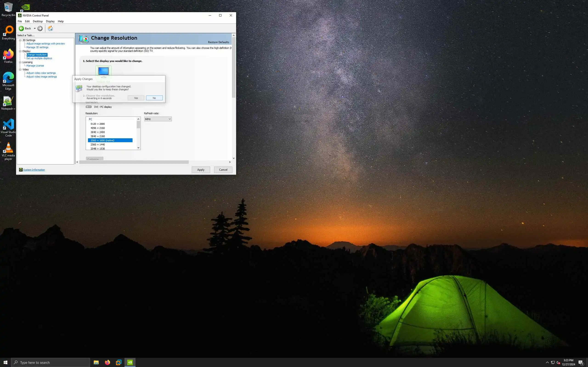588x367 pixels.
Task: Click the green Back arrow icon
Action: point(21,28)
